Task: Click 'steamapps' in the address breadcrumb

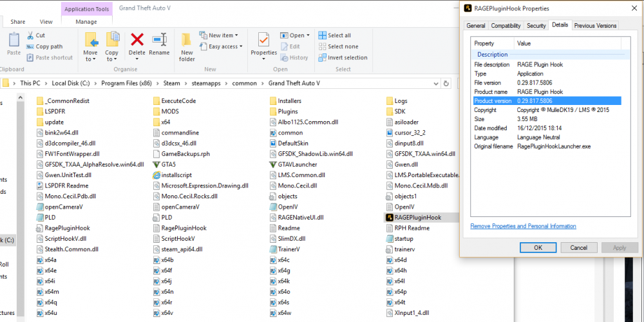Action: click(x=206, y=83)
